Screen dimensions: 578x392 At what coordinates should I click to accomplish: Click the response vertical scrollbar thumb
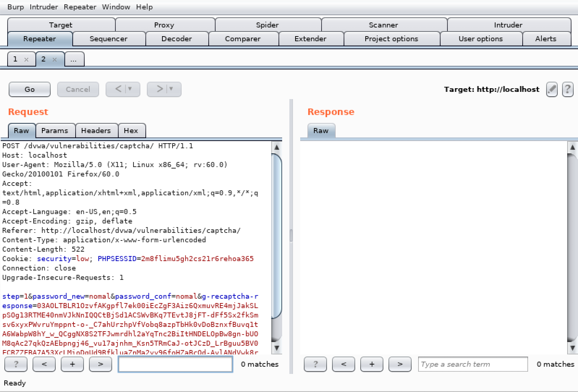573,247
